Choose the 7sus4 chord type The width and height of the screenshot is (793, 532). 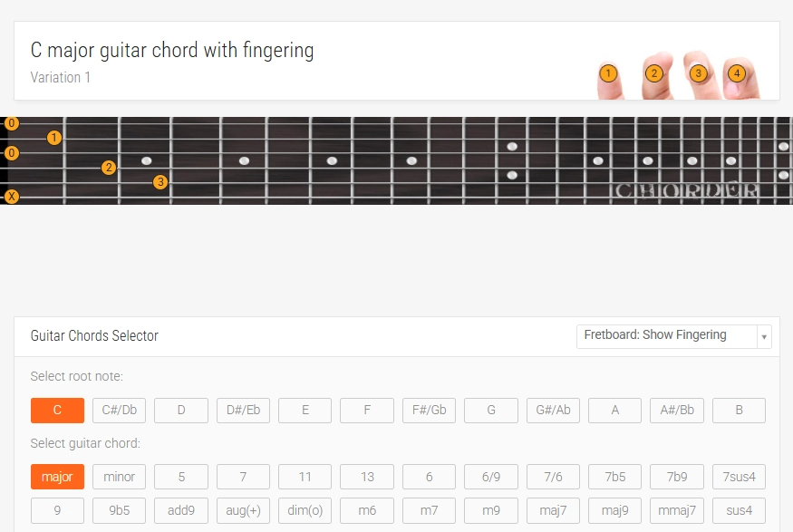point(739,477)
